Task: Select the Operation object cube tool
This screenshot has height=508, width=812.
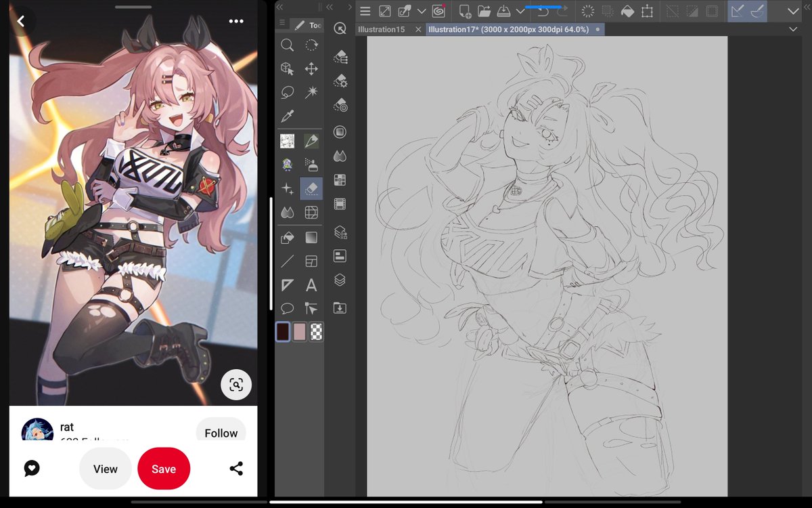Action: 287,69
